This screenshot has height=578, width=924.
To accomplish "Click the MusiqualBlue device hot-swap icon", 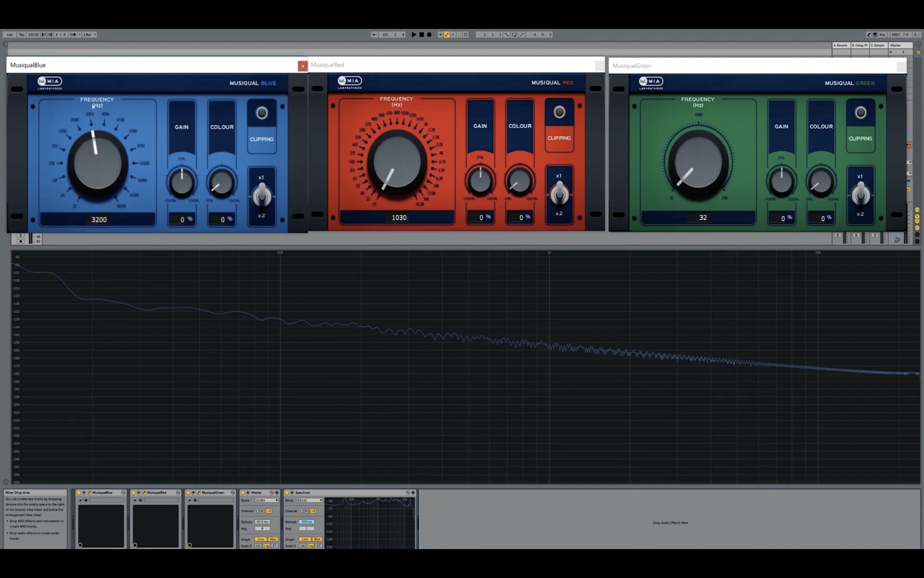I will tap(123, 492).
